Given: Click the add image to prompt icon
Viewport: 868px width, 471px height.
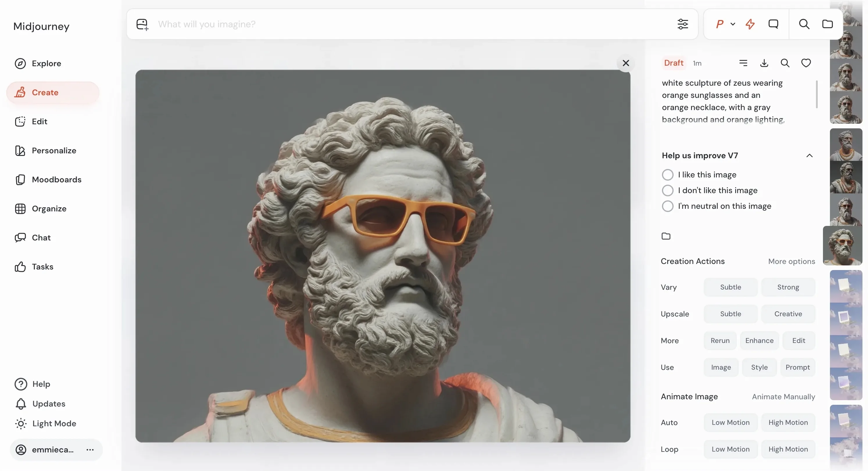Looking at the screenshot, I should [142, 25].
